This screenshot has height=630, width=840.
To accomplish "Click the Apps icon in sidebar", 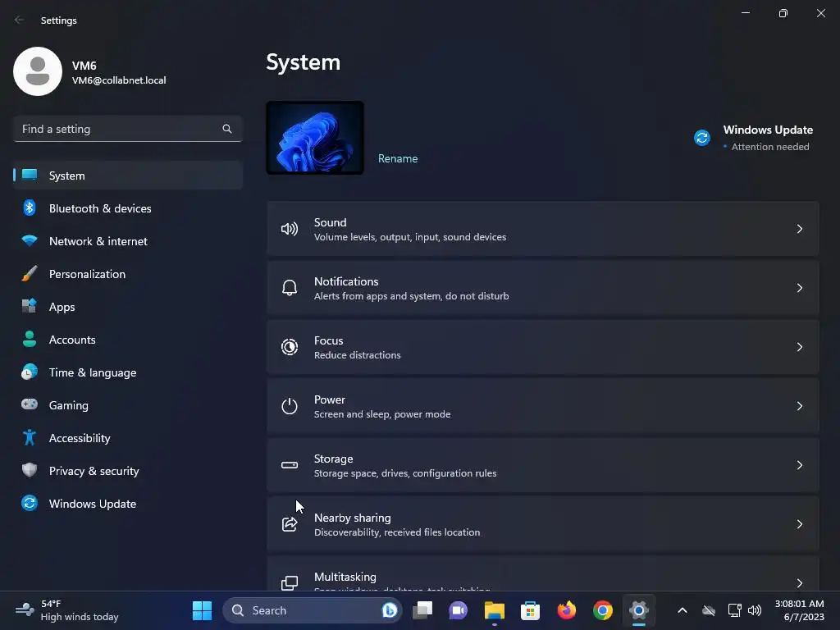I will [30, 307].
